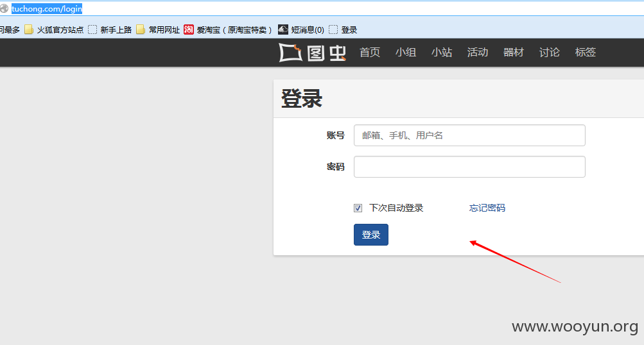Click the globe icon in the address bar

4,8
